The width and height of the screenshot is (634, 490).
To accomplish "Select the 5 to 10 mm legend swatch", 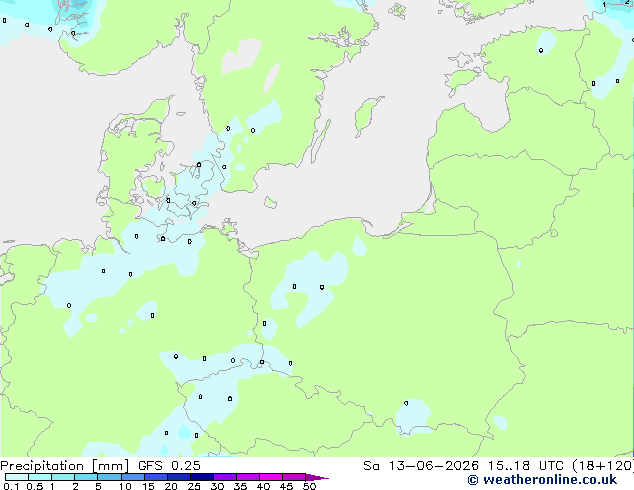I will pos(109,477).
